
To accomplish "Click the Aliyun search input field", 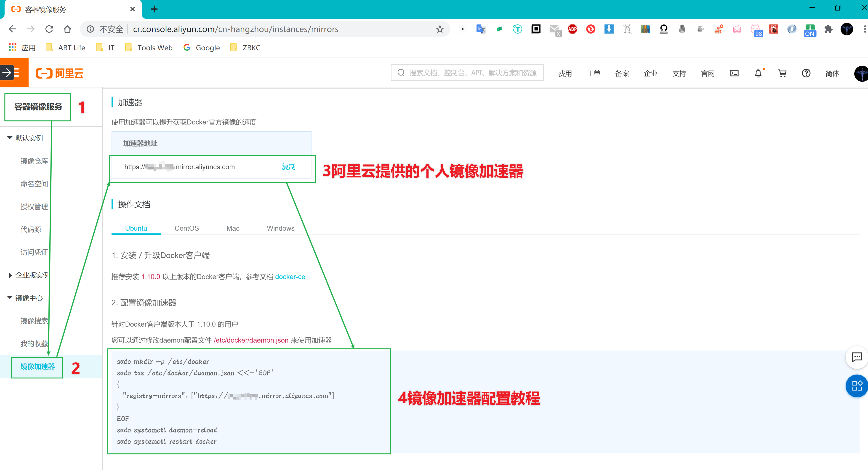I will [x=472, y=73].
